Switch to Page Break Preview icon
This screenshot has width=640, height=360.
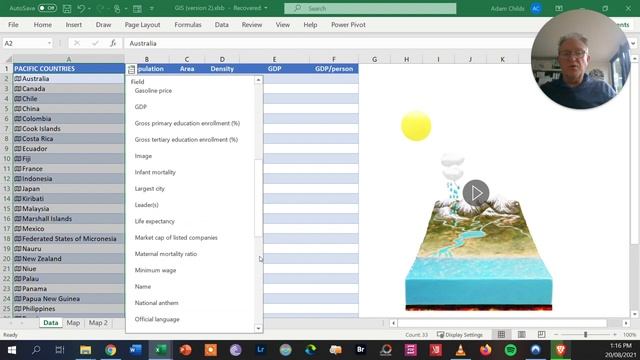541,335
